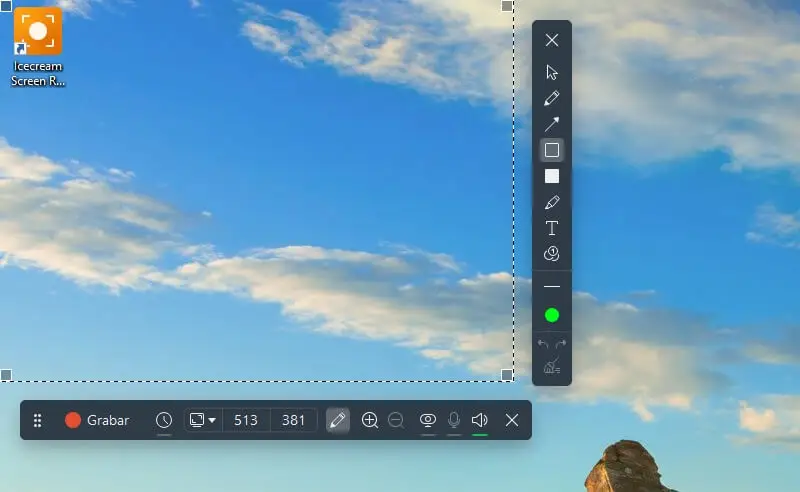Select the filled rectangle tool

pyautogui.click(x=552, y=176)
